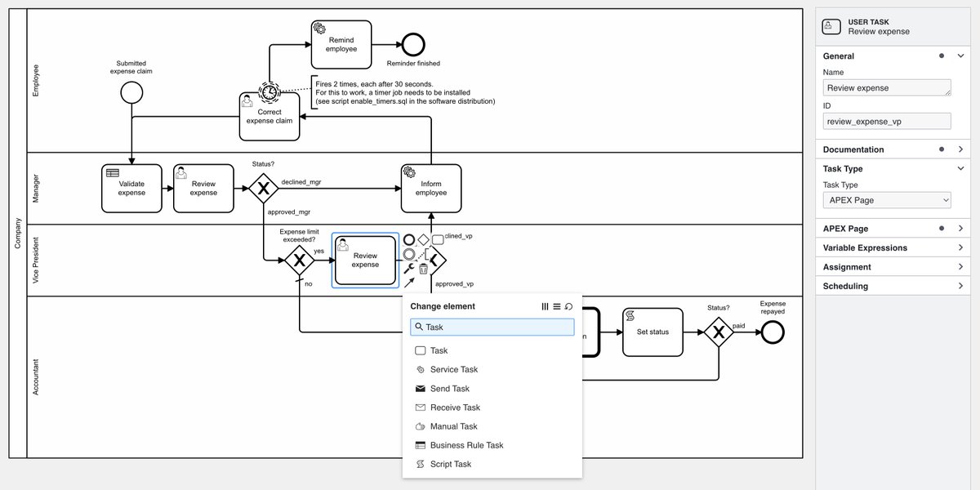
Task: Click the declined_mgr flow label
Action: tap(301, 182)
